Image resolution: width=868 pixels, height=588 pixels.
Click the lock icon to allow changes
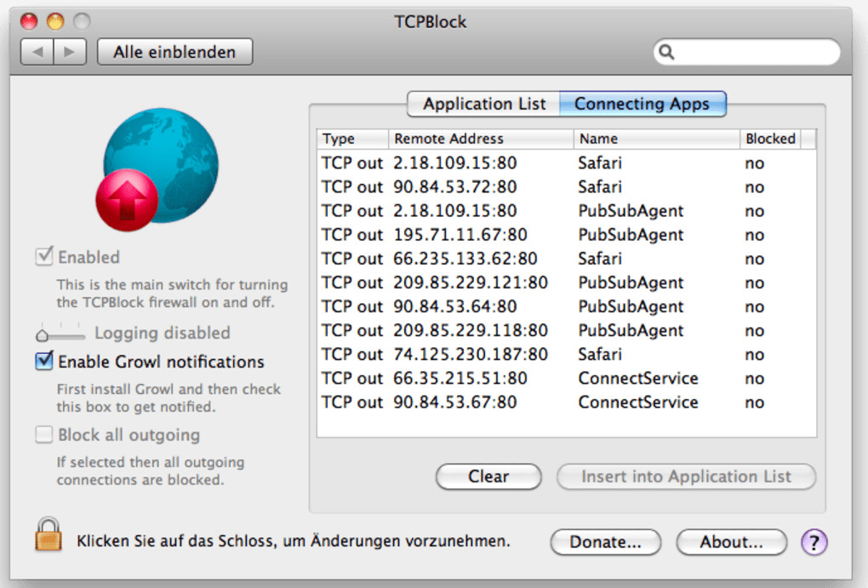pos(47,534)
